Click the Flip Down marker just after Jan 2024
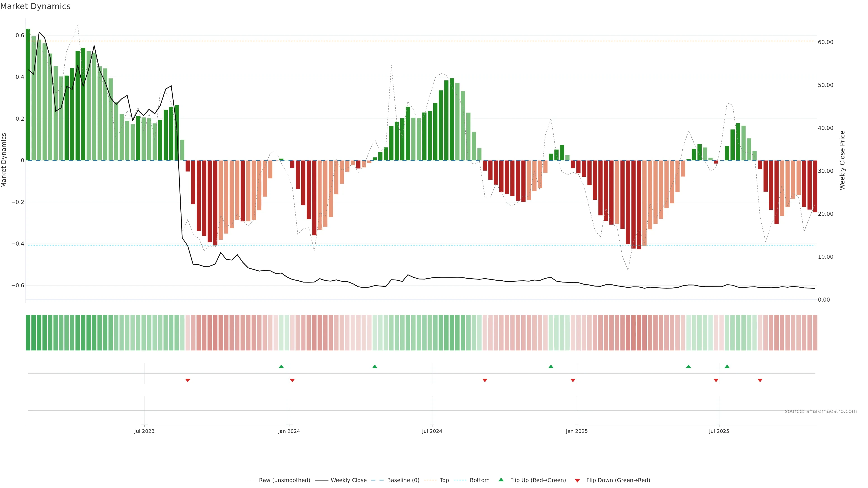The width and height of the screenshot is (868, 488). tap(292, 380)
